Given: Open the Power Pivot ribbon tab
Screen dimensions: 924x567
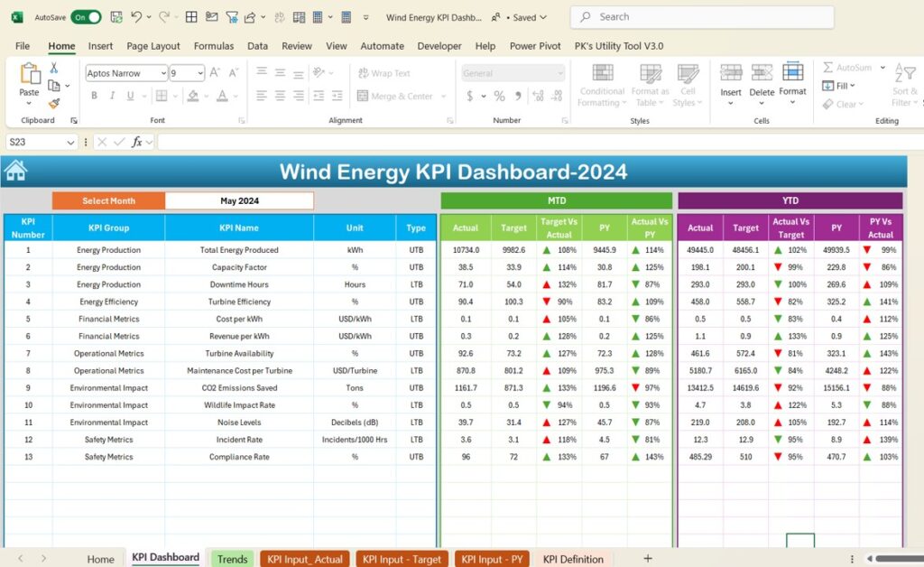Looking at the screenshot, I should coord(535,46).
